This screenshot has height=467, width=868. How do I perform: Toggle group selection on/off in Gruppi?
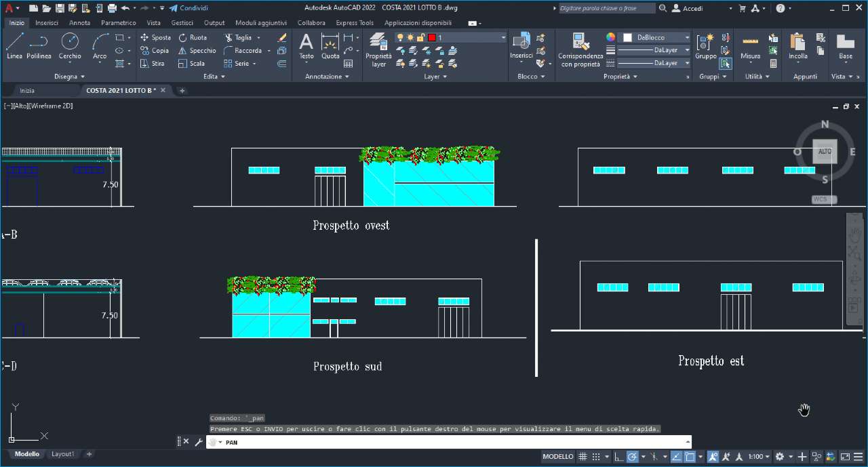point(726,64)
